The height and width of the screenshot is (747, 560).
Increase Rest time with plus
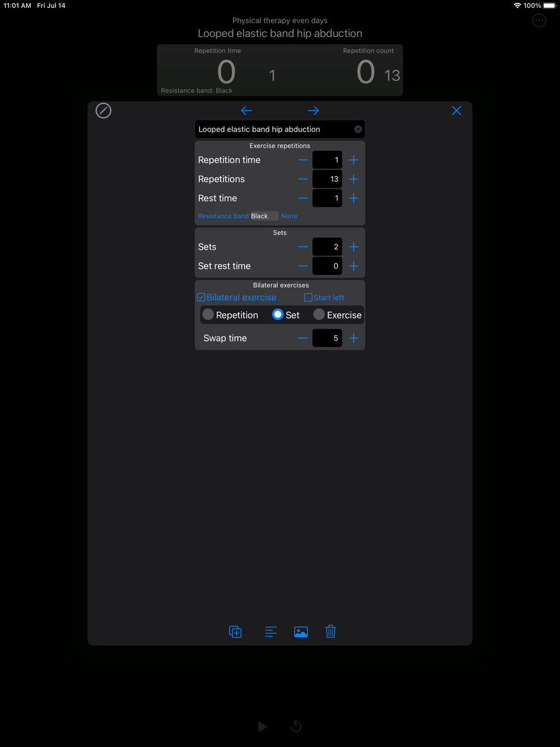click(x=354, y=198)
